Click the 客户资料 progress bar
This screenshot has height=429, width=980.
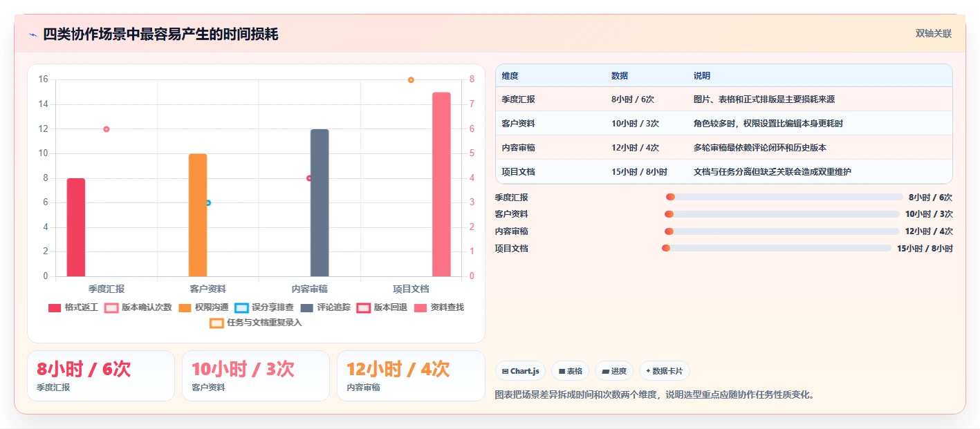(782, 214)
